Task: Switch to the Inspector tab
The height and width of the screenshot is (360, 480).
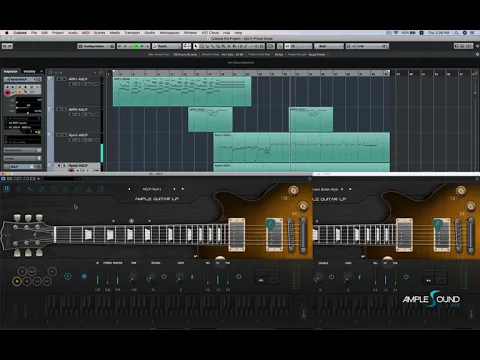Action: pyautogui.click(x=11, y=71)
